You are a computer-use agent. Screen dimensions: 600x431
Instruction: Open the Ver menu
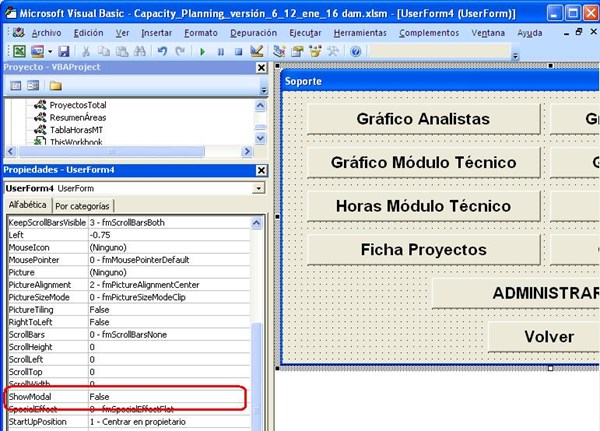(x=122, y=33)
